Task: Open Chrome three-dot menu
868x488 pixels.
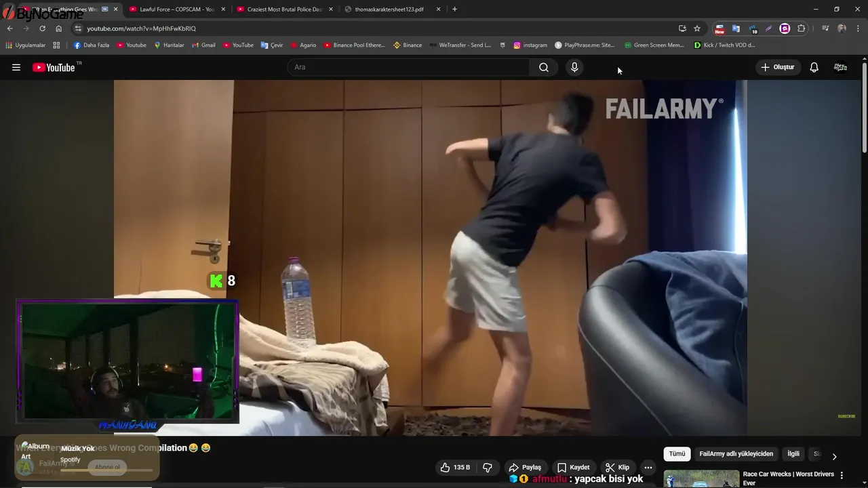Action: 858,28
